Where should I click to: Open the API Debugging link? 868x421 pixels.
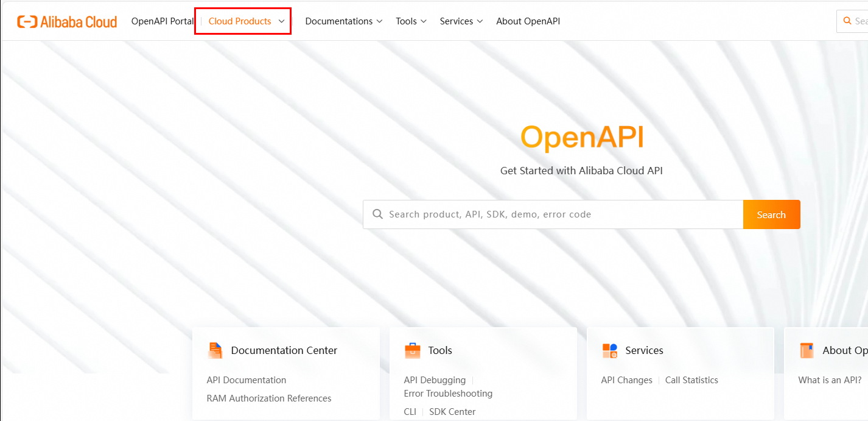[x=435, y=380]
